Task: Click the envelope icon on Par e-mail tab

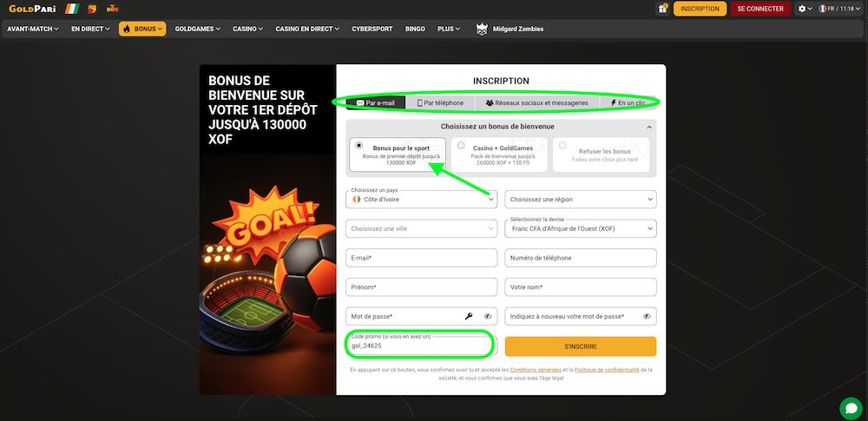Action: click(x=360, y=103)
